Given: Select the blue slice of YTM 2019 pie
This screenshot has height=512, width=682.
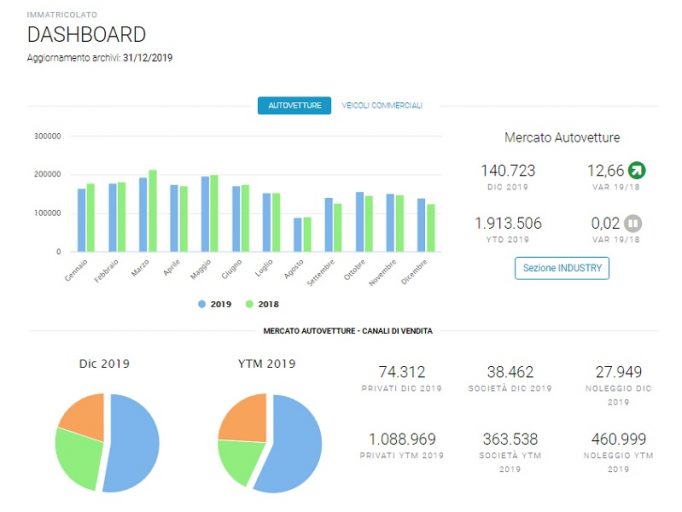Looking at the screenshot, I should tap(291, 446).
